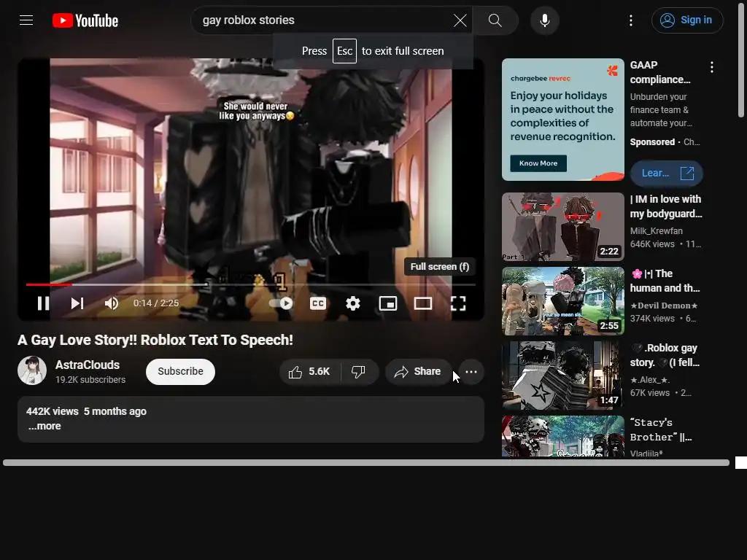Image resolution: width=747 pixels, height=560 pixels.
Task: Click '19.2K subscribers' text
Action: (x=90, y=379)
